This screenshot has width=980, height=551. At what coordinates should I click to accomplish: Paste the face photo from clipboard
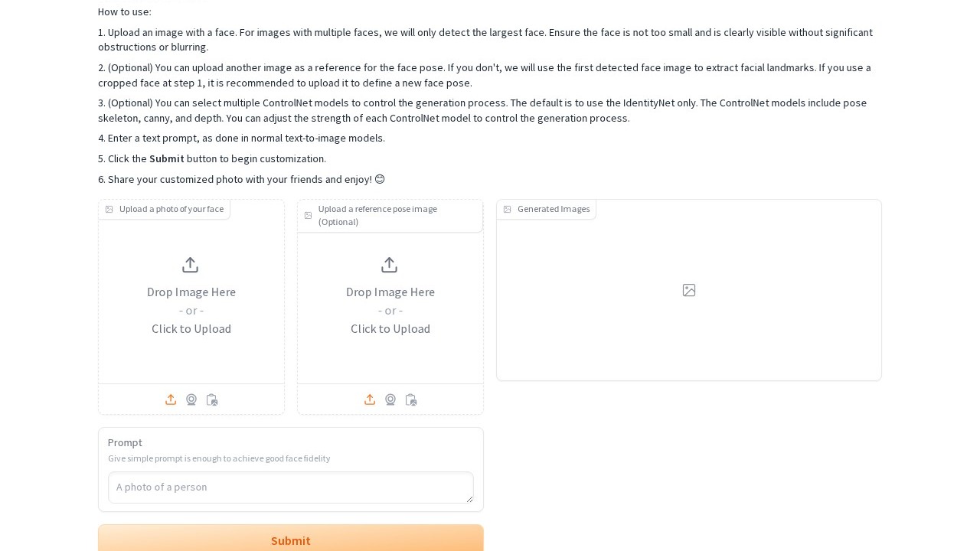click(x=212, y=399)
